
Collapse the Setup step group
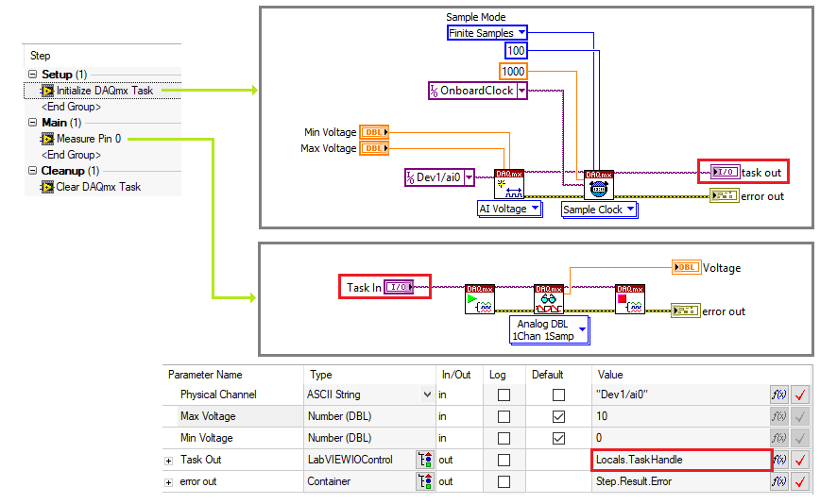pos(33,75)
